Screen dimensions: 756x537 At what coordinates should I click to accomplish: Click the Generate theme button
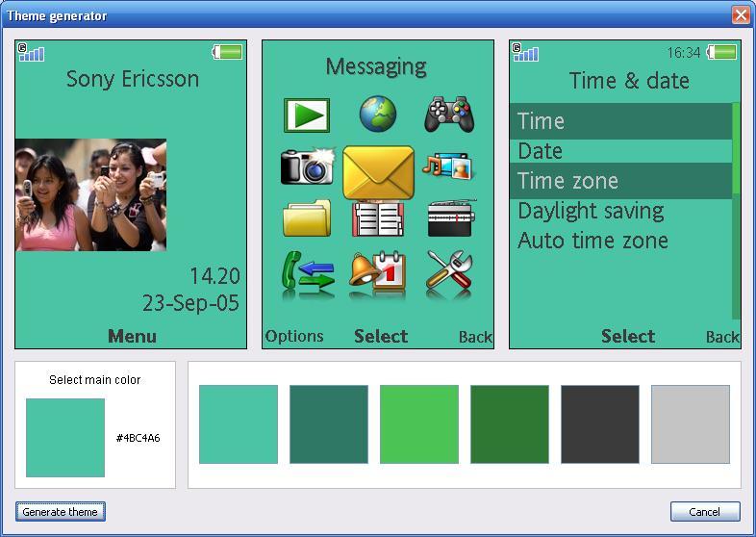[61, 511]
